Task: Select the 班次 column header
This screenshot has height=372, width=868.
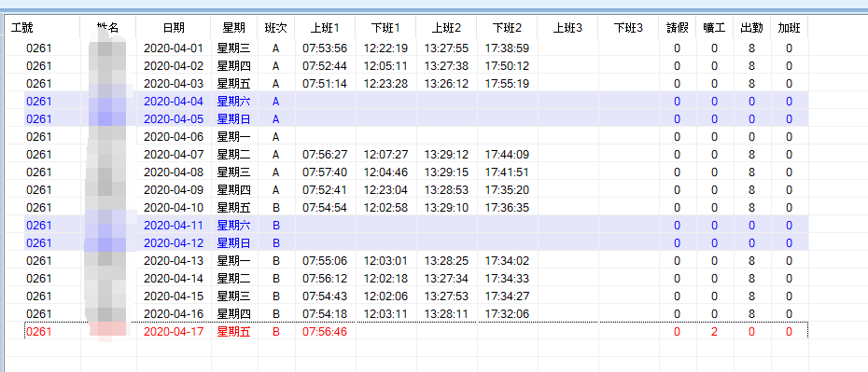Action: tap(276, 28)
